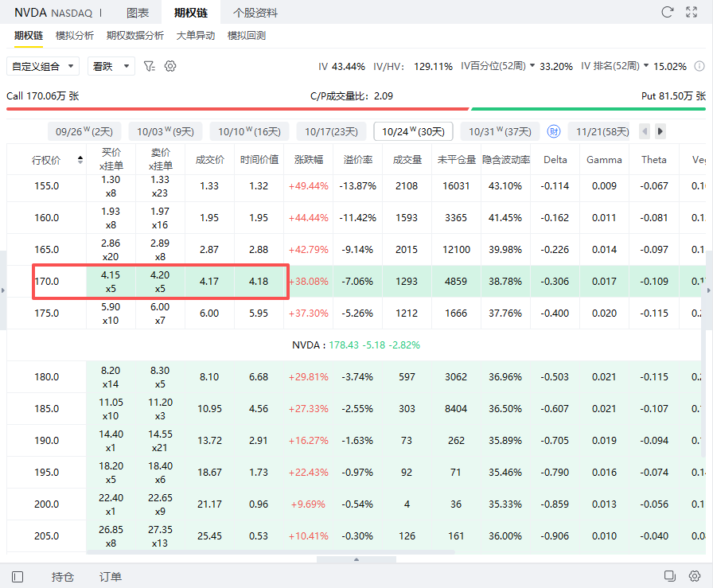Click the horizontal table scrollbar
Screen dimensions: 713x588
tap(271, 552)
